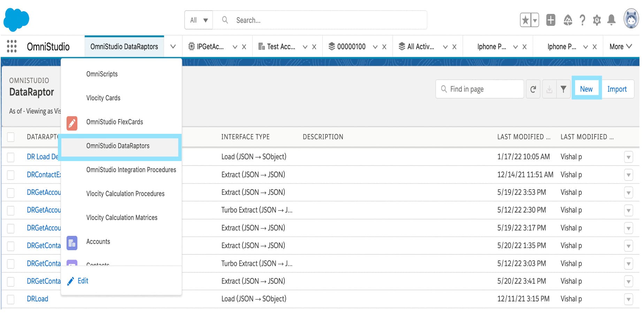Screen dimensions: 644x315
Task: Close the Test Acc tab
Action: (314, 47)
